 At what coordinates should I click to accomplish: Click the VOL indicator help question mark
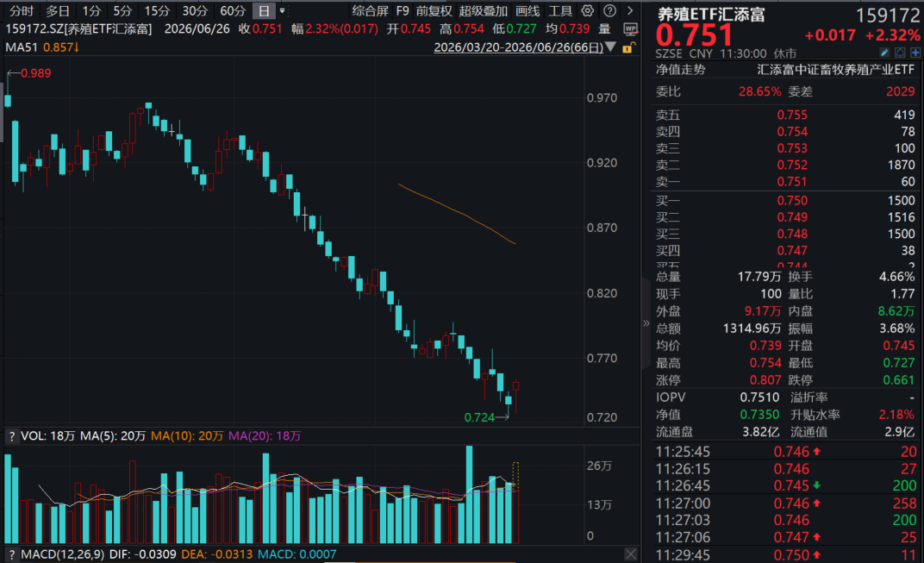click(x=11, y=436)
